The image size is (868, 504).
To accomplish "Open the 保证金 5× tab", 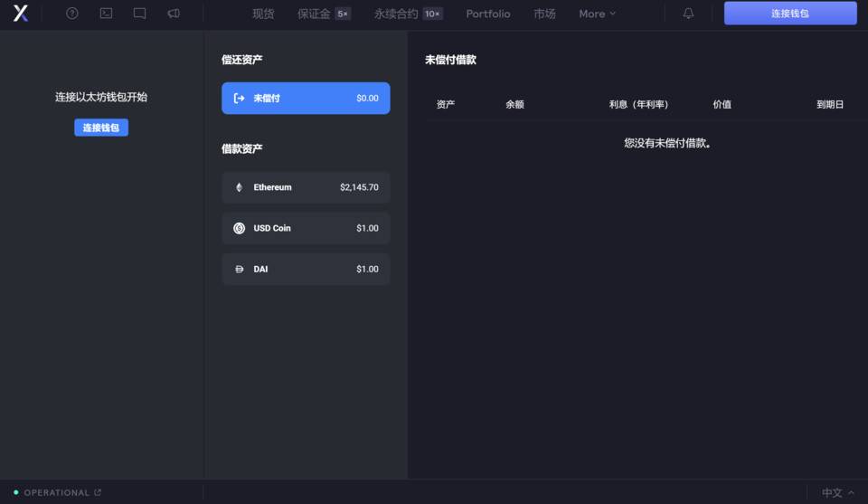I will (323, 14).
